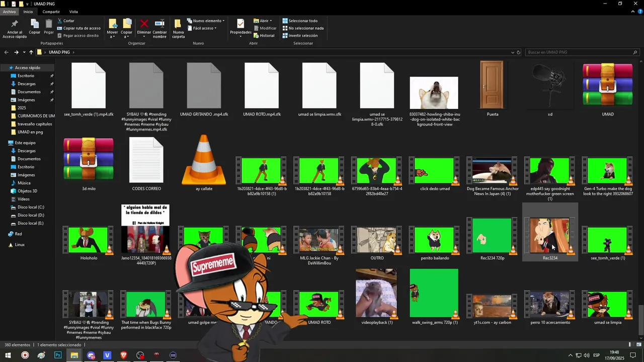This screenshot has height=362, width=644.
Task: Click Invertir selección
Action: [x=300, y=36]
